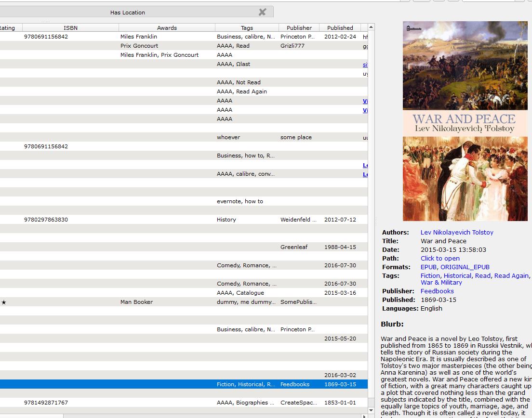Select the 'Man Booker' awards cell
Screen dimensions: 532x418
[x=167, y=302]
